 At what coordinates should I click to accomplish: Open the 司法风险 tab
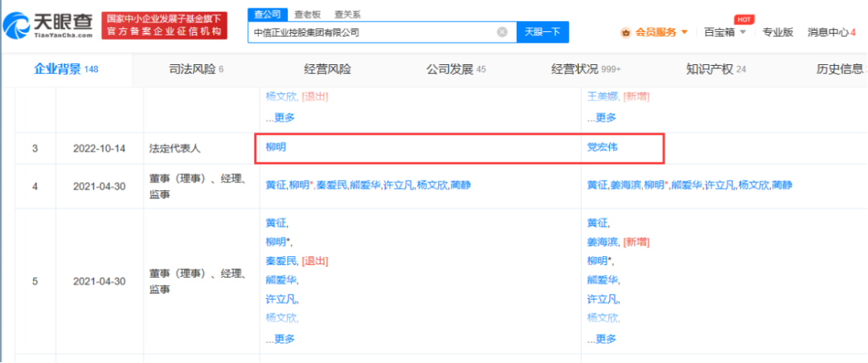click(x=196, y=70)
